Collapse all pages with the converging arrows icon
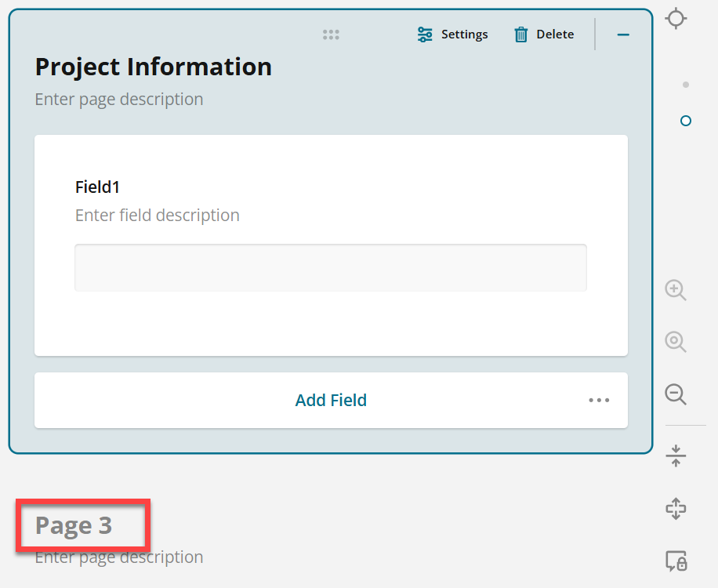Viewport: 718px width, 588px height. [x=676, y=456]
